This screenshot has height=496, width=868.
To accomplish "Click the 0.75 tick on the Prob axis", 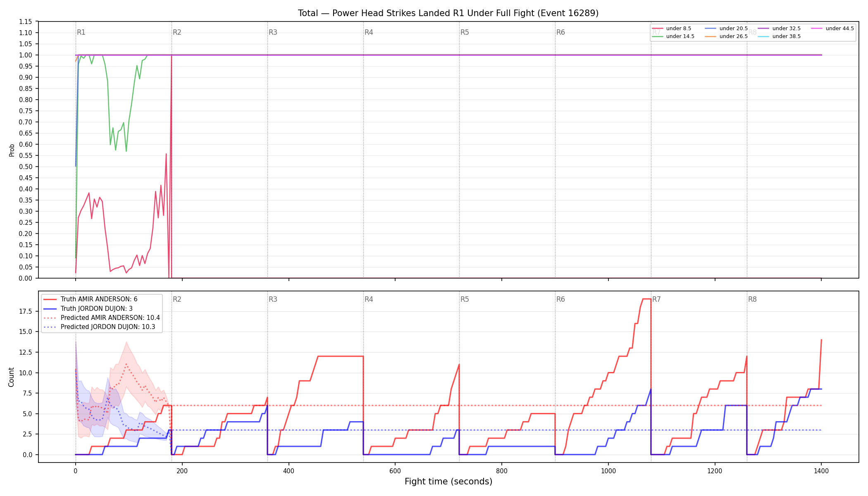I will pyautogui.click(x=26, y=111).
